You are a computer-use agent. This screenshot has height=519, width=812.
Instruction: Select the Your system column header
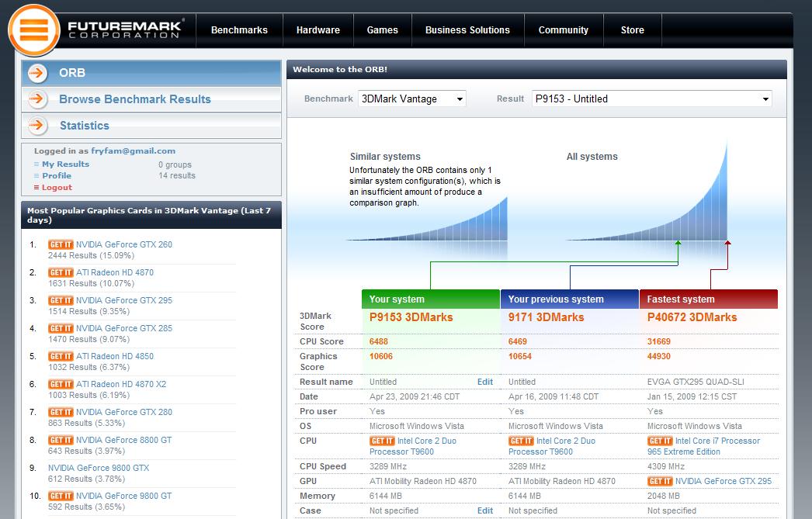click(431, 299)
